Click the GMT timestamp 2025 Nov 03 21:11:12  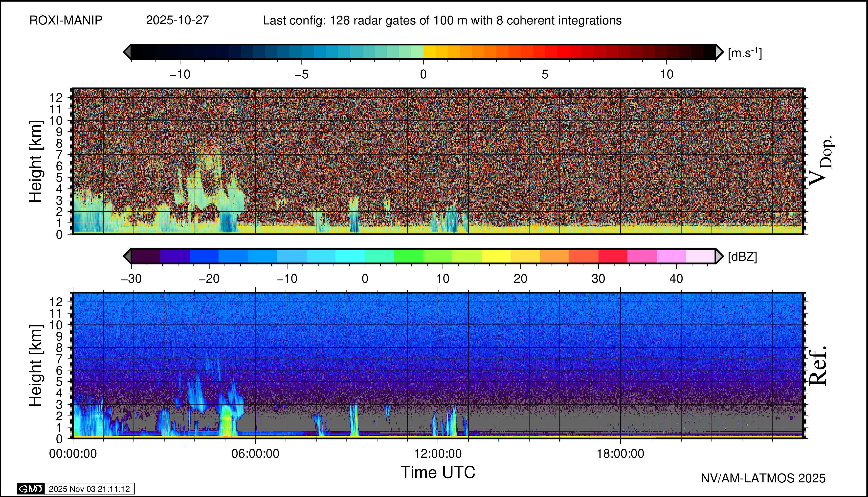pyautogui.click(x=89, y=489)
